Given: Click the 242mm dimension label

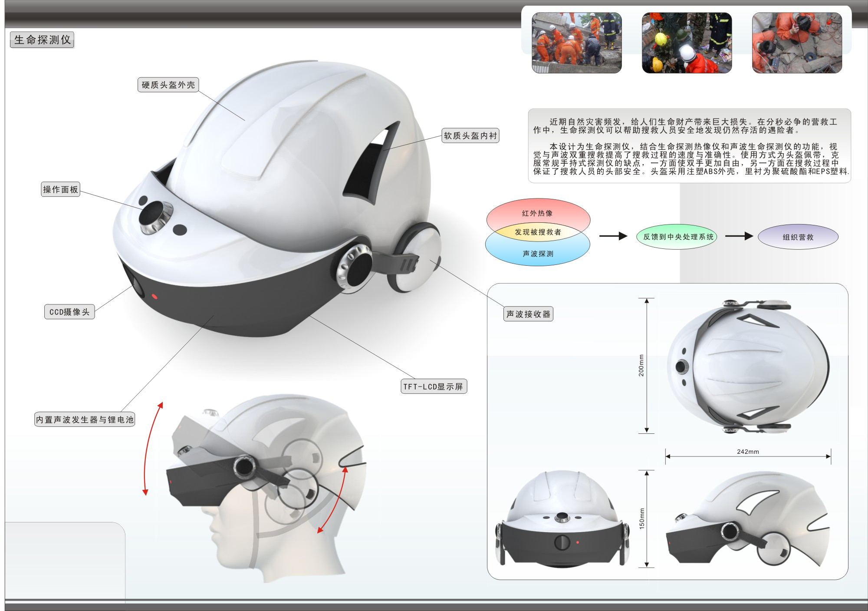Looking at the screenshot, I should (x=748, y=452).
